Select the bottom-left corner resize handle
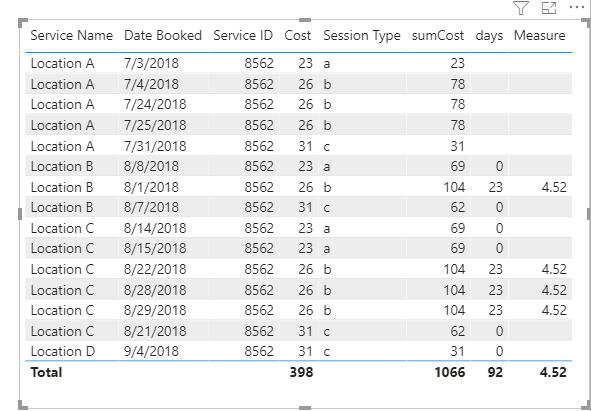 coord(22,405)
